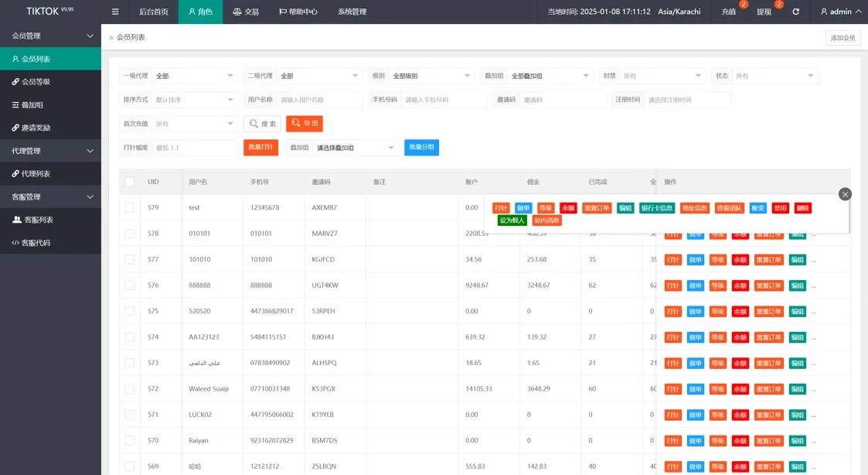Open 叠加组 in the sidebar
868x475 pixels.
32,104
